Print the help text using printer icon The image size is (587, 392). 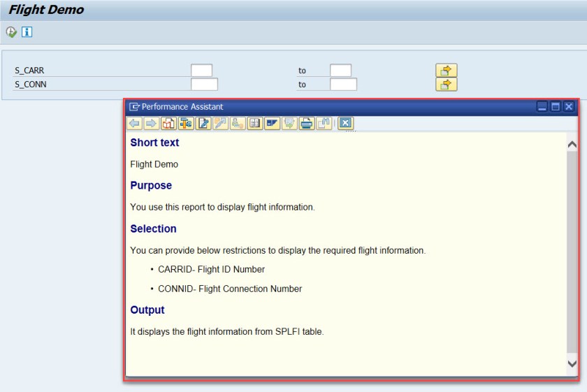pos(306,124)
